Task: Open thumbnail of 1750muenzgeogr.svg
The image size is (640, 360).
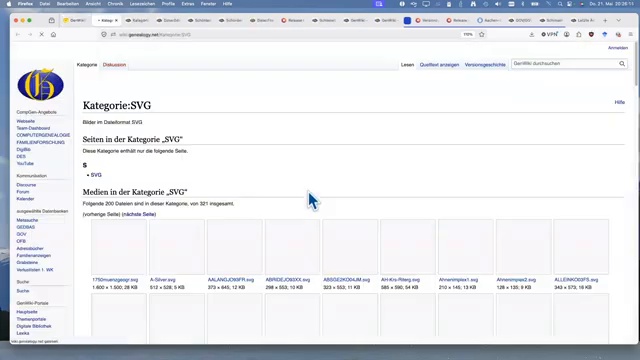Action: tap(119, 247)
